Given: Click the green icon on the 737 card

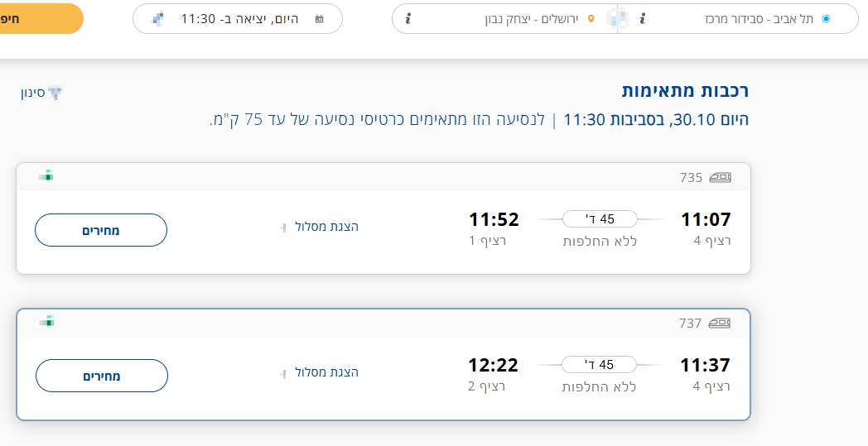Looking at the screenshot, I should 47,321.
